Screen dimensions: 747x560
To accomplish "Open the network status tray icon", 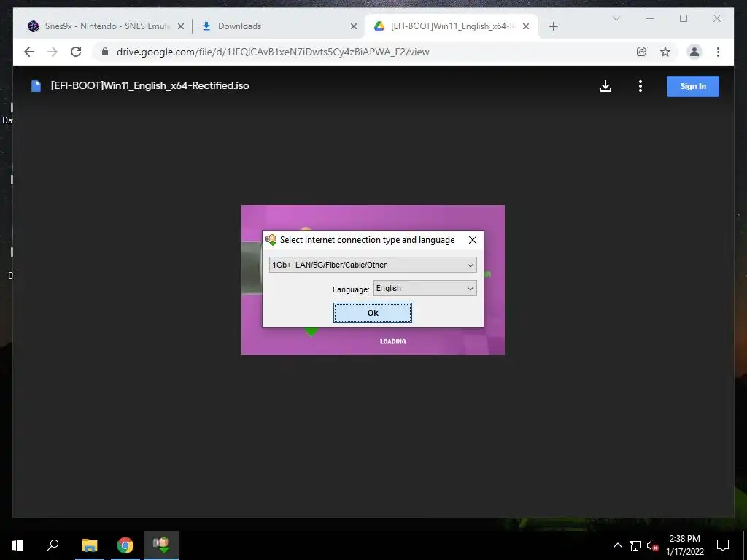I will point(635,545).
